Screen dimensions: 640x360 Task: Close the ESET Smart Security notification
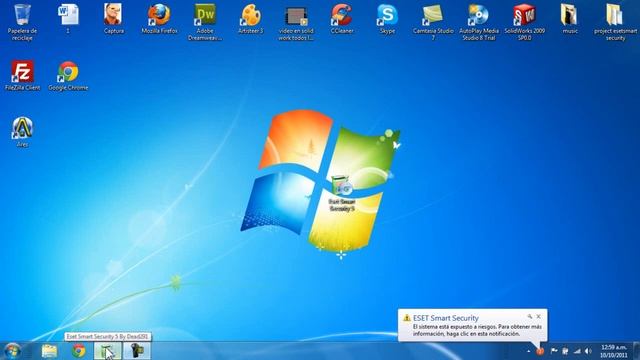(538, 316)
